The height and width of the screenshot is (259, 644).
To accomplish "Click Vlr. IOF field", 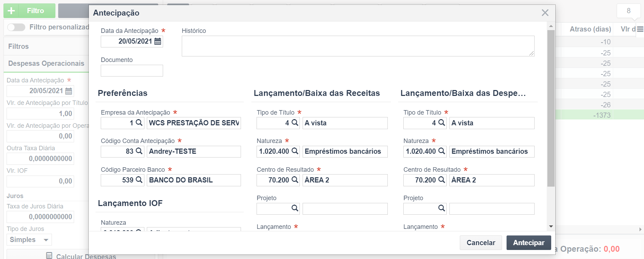I will pyautogui.click(x=40, y=181).
